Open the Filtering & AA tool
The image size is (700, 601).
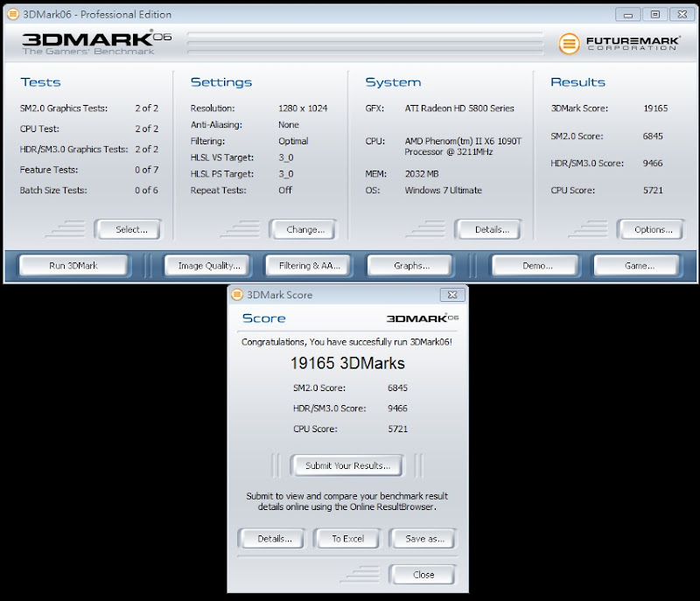pyautogui.click(x=310, y=265)
